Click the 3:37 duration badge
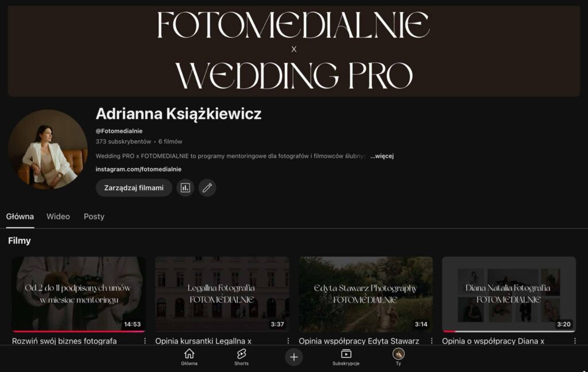This screenshot has height=372, width=588. click(x=277, y=324)
